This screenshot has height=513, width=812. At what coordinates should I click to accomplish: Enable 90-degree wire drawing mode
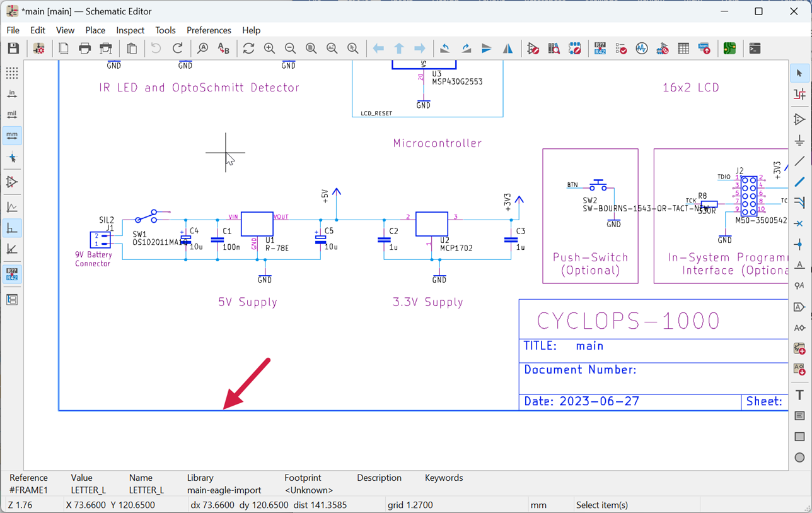pyautogui.click(x=12, y=228)
